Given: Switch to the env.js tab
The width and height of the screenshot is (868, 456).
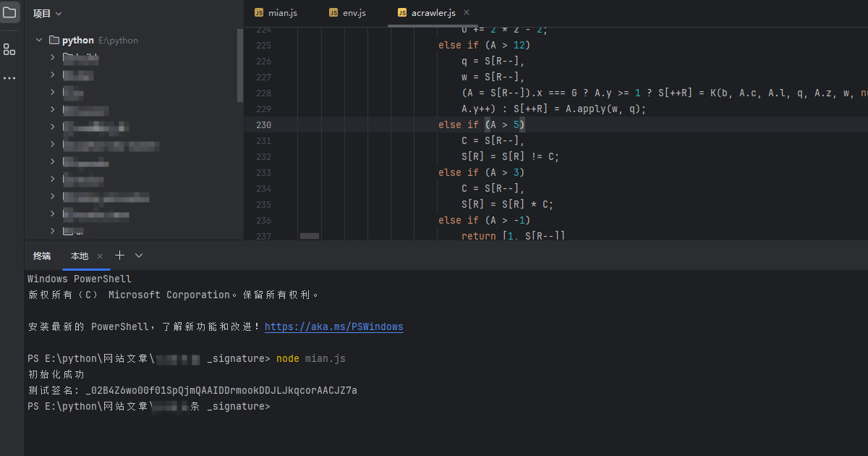Looking at the screenshot, I should 354,13.
